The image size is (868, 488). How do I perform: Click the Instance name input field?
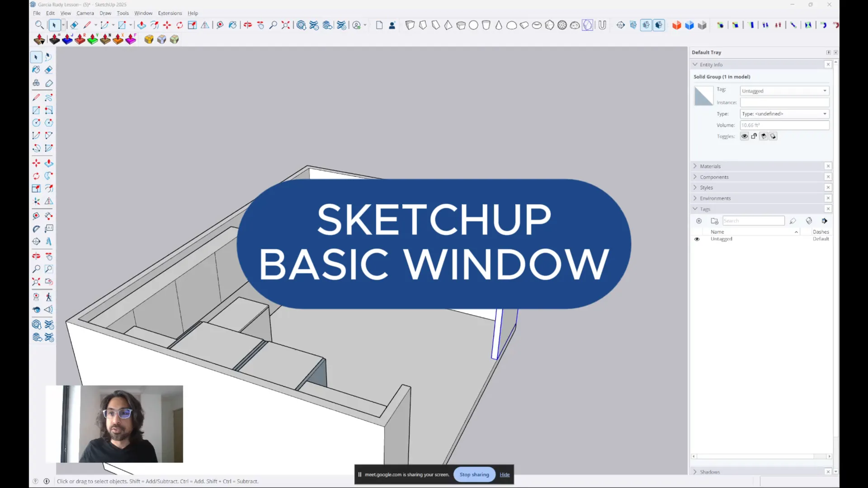(784, 103)
